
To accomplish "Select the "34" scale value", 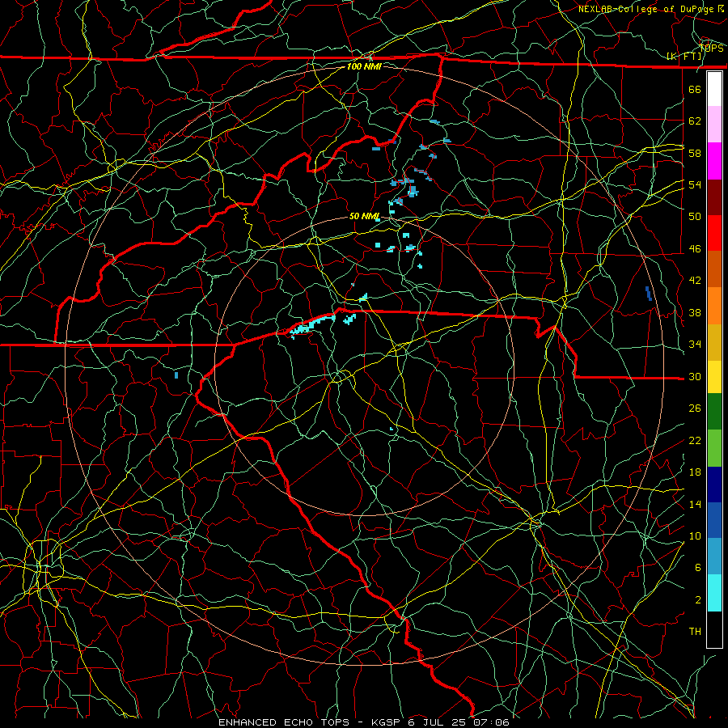I will click(695, 345).
